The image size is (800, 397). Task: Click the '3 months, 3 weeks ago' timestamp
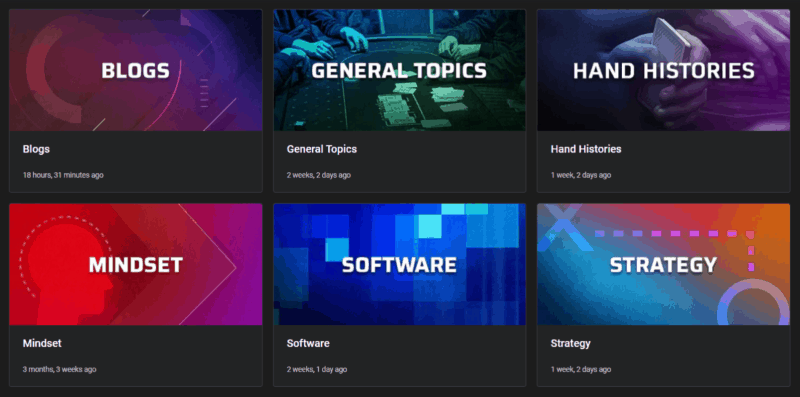59,369
